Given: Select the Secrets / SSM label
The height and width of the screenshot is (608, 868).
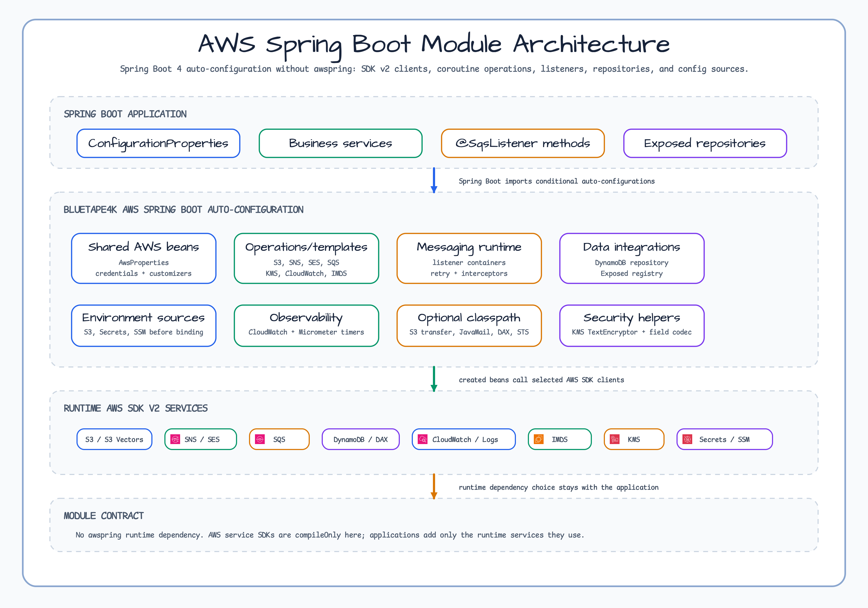Looking at the screenshot, I should pyautogui.click(x=724, y=440).
